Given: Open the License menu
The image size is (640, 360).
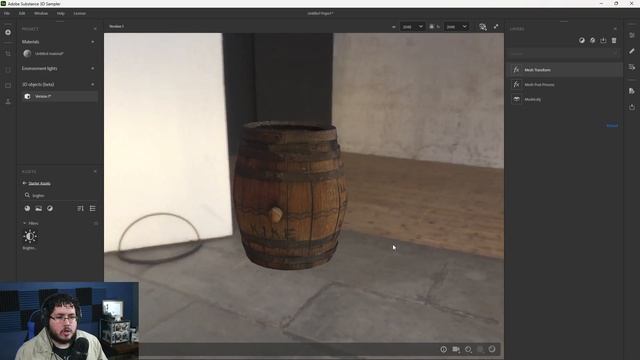Looking at the screenshot, I should [x=80, y=13].
